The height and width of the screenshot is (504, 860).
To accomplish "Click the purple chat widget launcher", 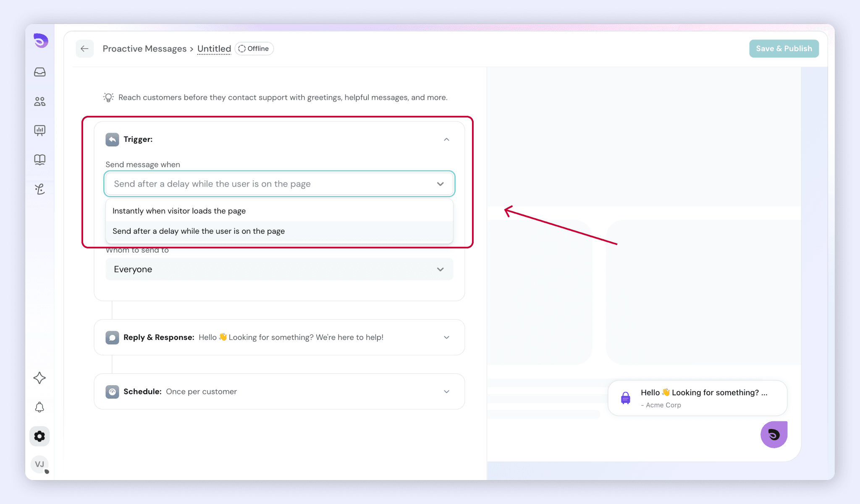I will (x=774, y=435).
